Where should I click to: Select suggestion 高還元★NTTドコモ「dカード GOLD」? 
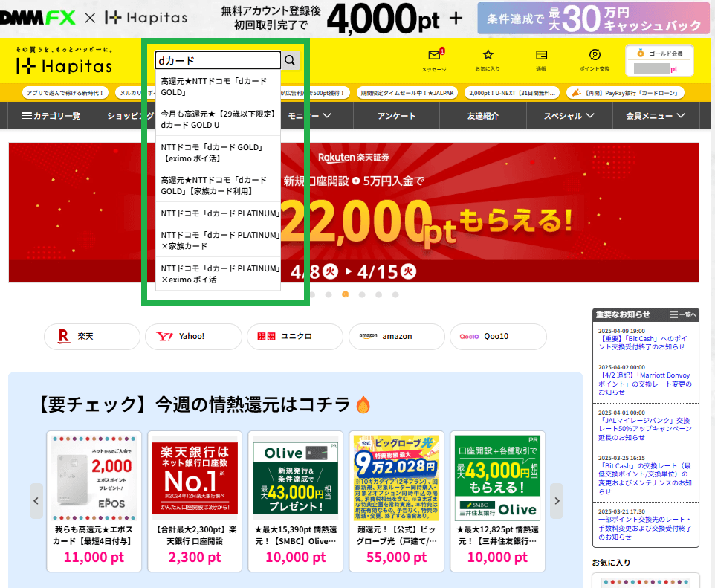(x=214, y=86)
